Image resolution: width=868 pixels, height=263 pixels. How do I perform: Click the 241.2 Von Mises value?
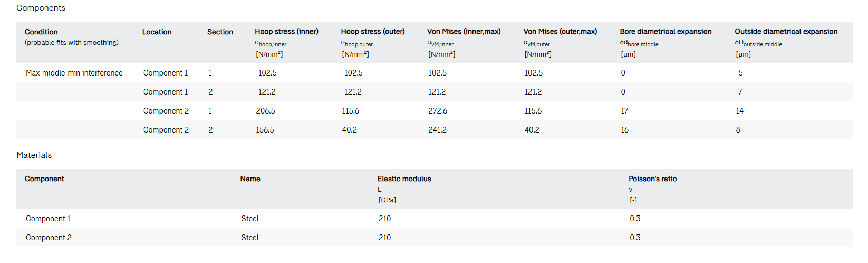437,130
